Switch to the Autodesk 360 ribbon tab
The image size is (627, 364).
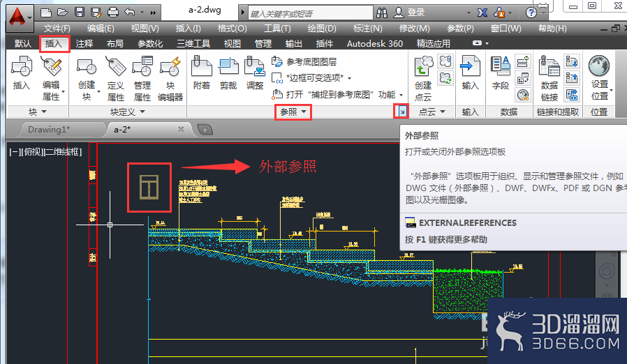click(x=375, y=43)
